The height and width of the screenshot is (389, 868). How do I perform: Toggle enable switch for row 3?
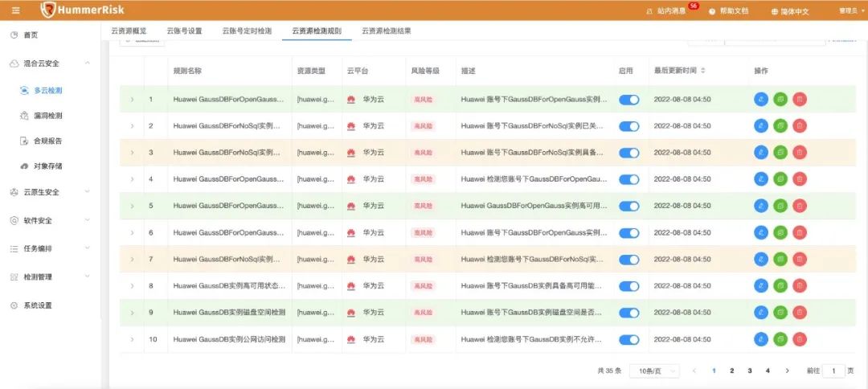click(x=628, y=153)
